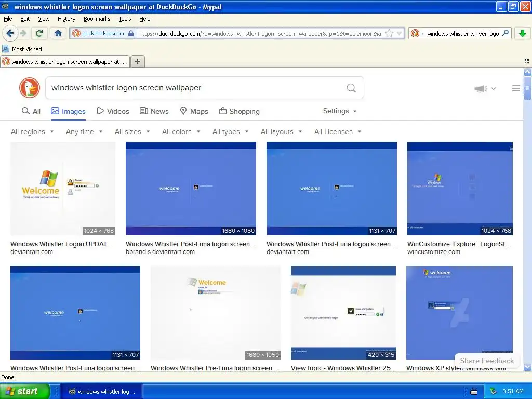Open the Pre-Luna logon screen thumbnail

[x=216, y=313]
